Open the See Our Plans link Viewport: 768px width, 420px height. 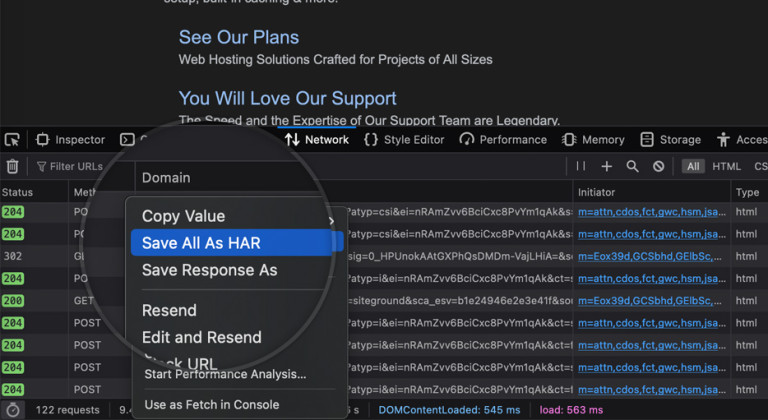coord(239,37)
